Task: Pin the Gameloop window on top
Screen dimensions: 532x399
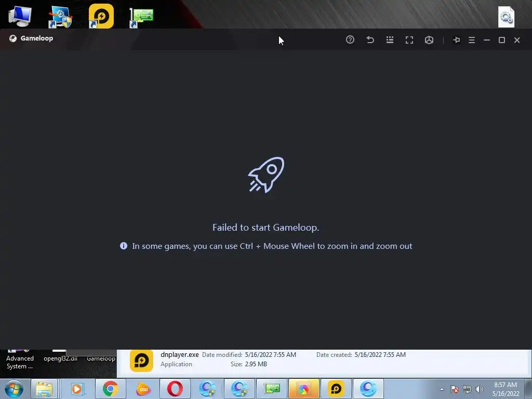Action: 456,40
